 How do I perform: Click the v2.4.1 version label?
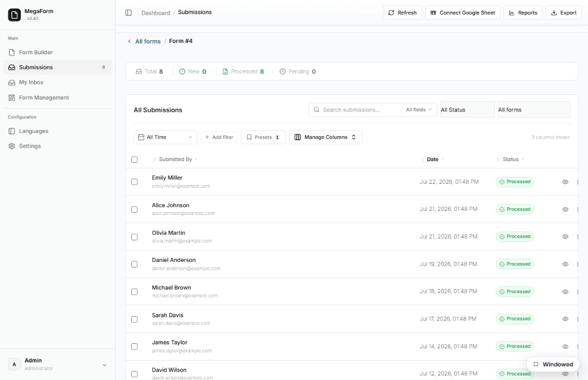tap(33, 19)
